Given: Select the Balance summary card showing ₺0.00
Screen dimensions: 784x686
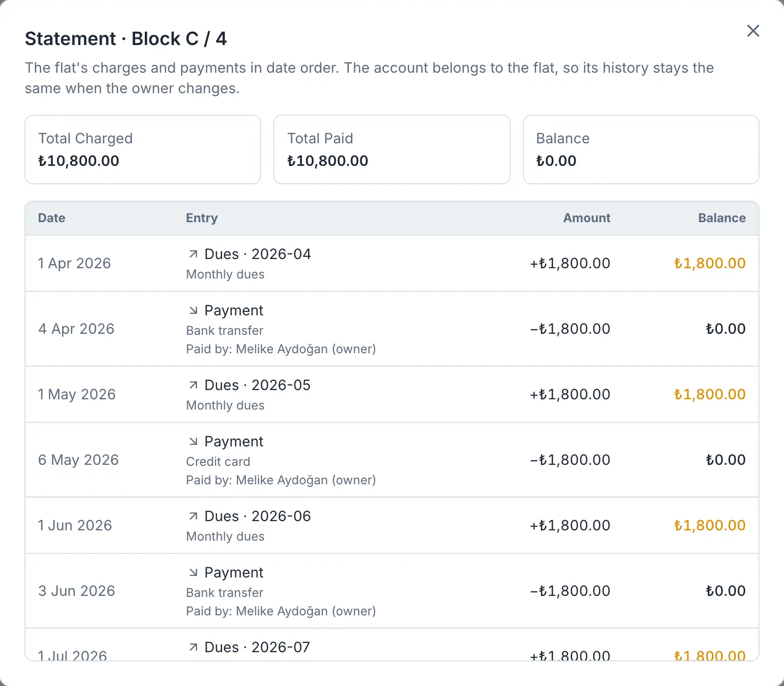Looking at the screenshot, I should (x=641, y=149).
